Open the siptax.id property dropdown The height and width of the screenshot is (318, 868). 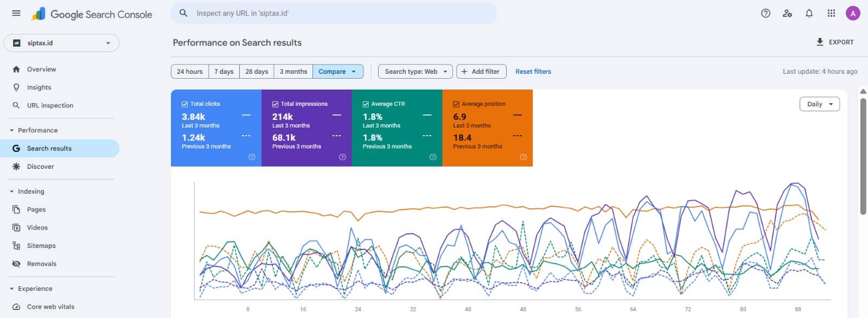(61, 43)
